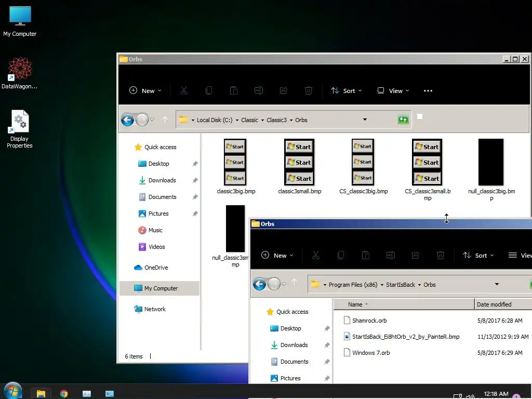Click Rename icon in back Orbs window
Viewport: 532px width, 399px height.
(259, 90)
